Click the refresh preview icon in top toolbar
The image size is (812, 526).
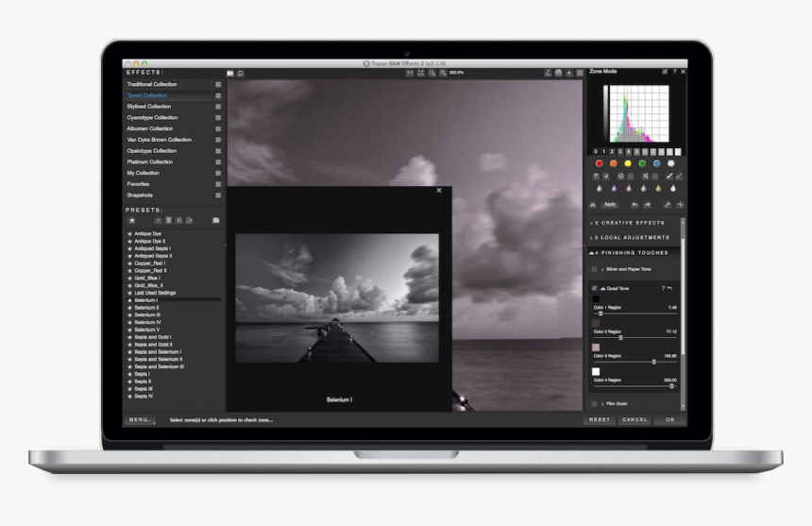coord(240,74)
